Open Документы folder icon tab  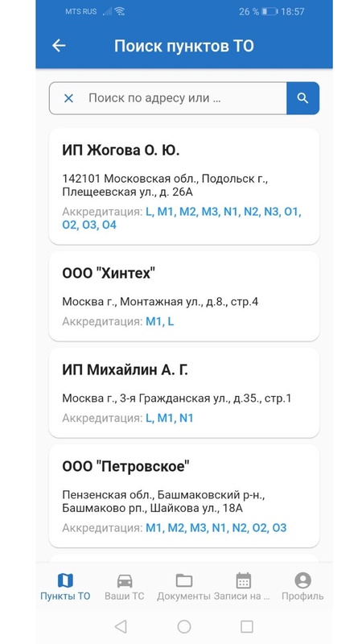point(184,587)
